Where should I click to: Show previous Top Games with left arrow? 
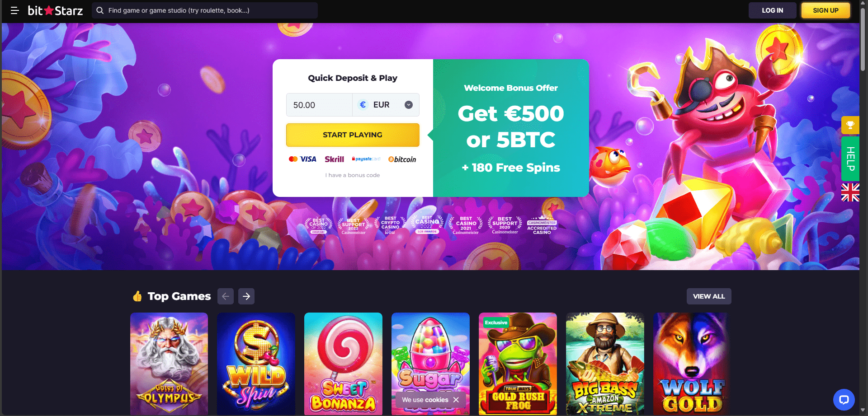coord(226,296)
